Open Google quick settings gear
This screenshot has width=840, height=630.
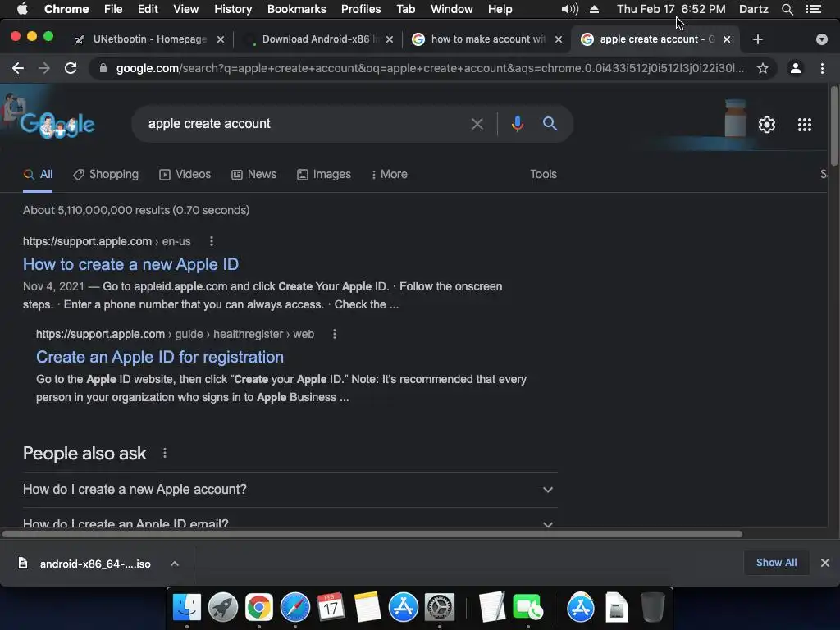coord(767,125)
